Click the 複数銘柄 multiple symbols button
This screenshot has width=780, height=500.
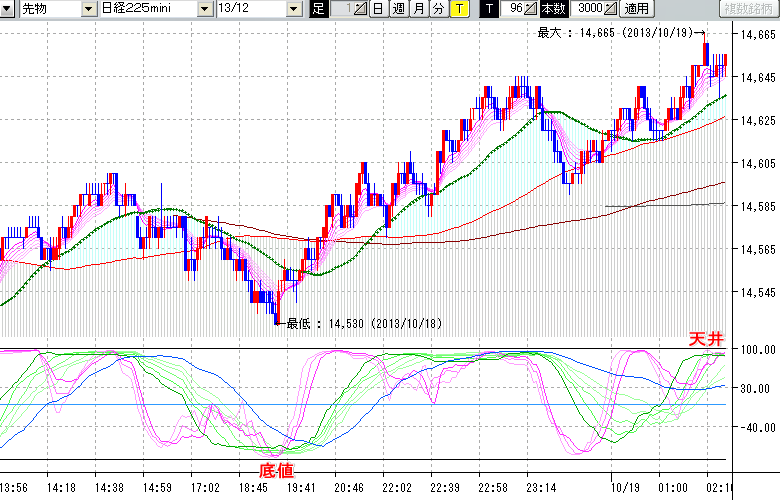coord(744,9)
